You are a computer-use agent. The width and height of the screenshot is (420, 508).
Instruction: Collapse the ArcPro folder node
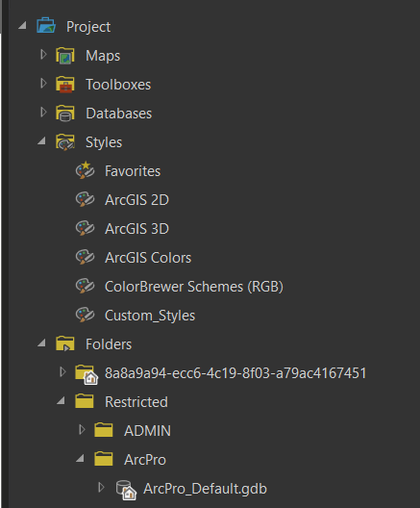click(80, 458)
